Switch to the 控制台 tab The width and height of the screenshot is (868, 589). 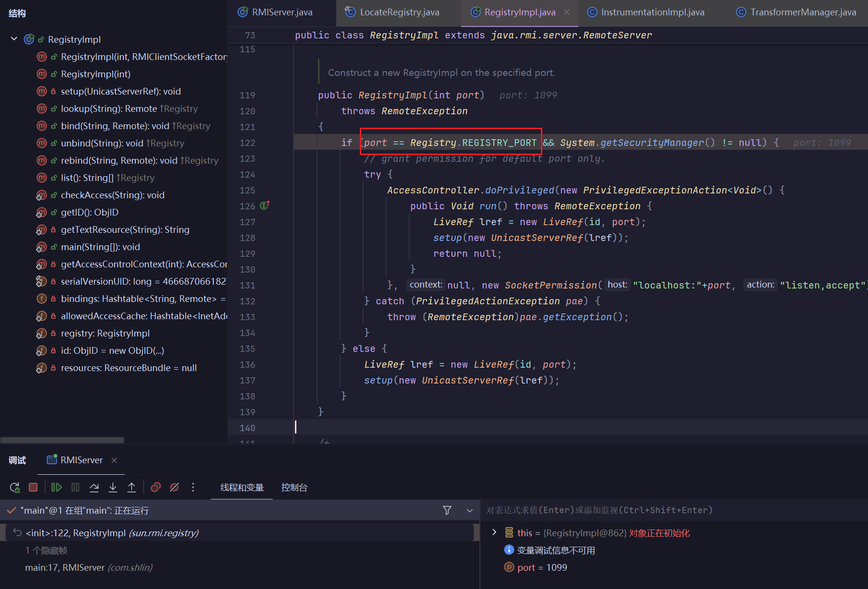click(294, 488)
